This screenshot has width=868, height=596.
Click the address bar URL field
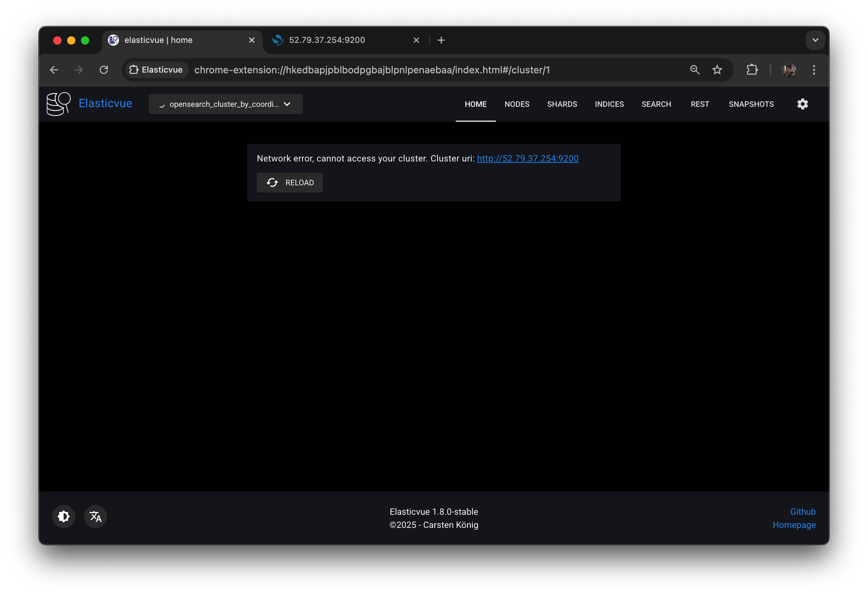click(372, 70)
